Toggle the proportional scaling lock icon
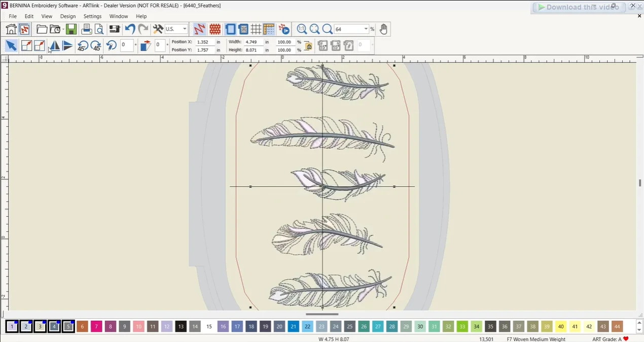644x342 pixels. (308, 46)
